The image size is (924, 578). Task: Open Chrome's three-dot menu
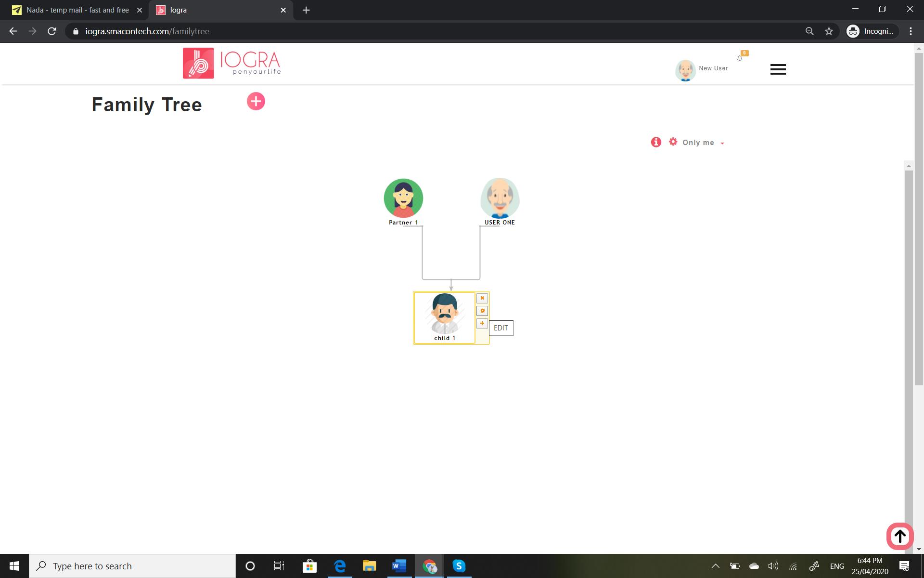pos(911,31)
